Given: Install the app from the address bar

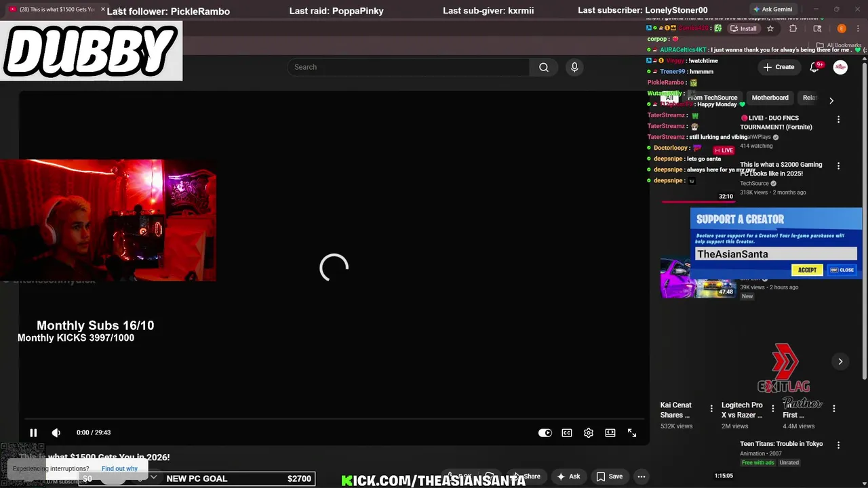Looking at the screenshot, I should tap(743, 28).
